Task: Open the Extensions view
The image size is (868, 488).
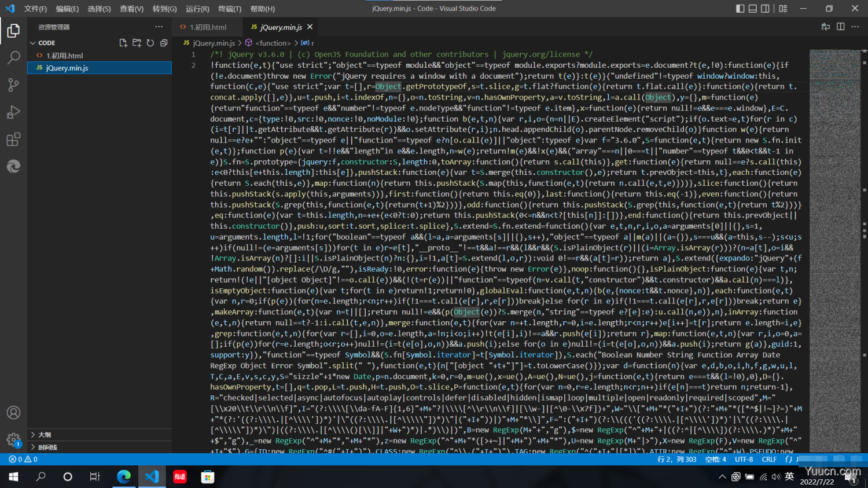Action: (13, 139)
